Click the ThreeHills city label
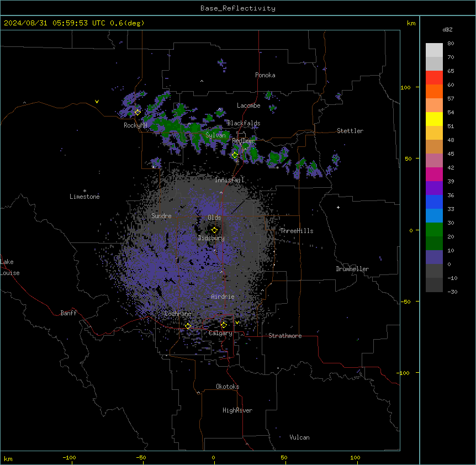The width and height of the screenshot is (476, 465). (297, 231)
